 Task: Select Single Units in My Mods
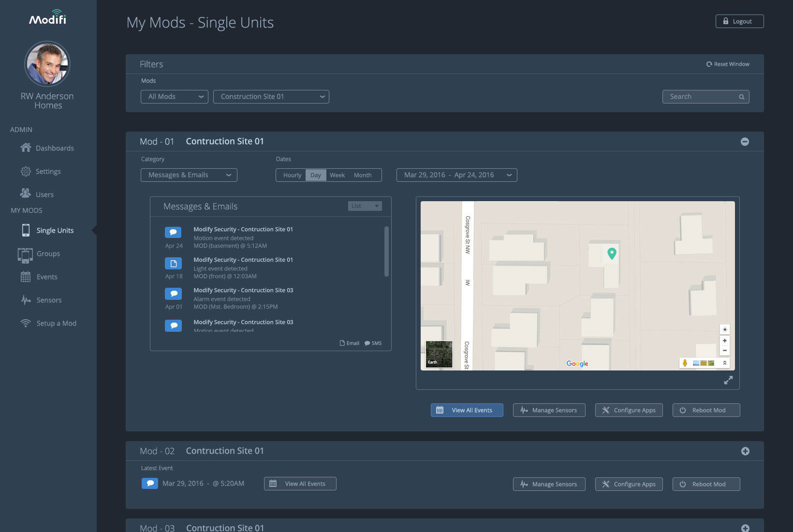[x=48, y=230]
